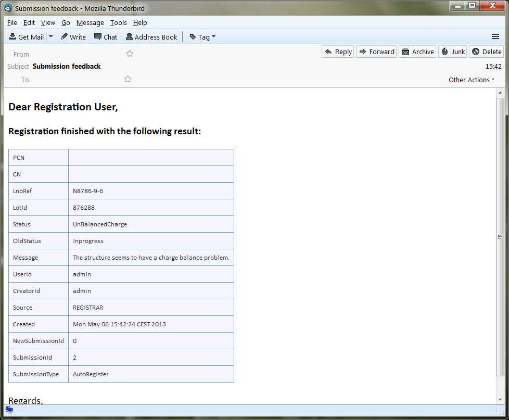Viewport: 509px width, 420px height.
Task: Click the vertical scrollbar down arrow
Action: pyautogui.click(x=500, y=399)
